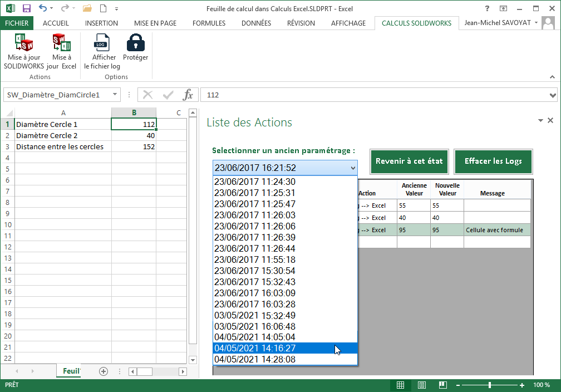Screen dimensions: 561x392
Task: Click the Undo arrow icon
Action: tap(43, 8)
